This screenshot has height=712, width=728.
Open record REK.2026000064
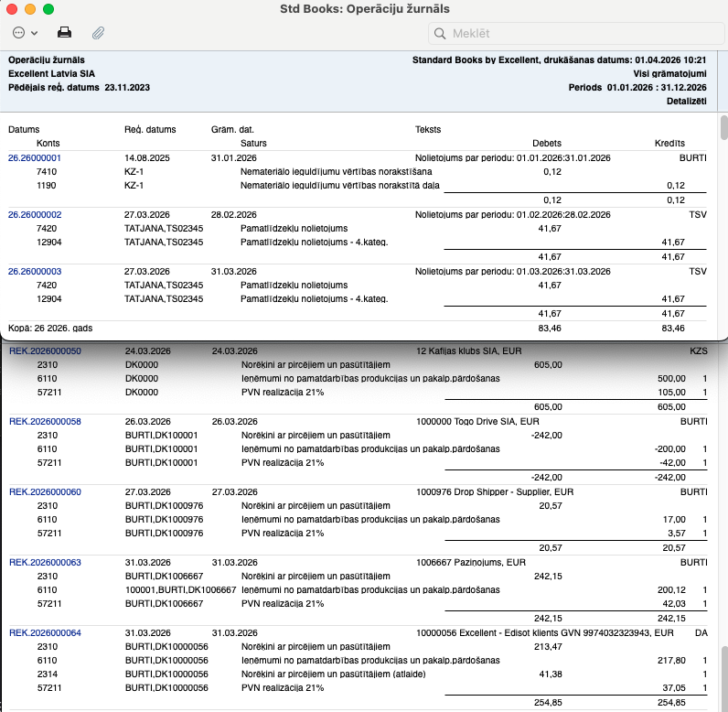tap(45, 632)
